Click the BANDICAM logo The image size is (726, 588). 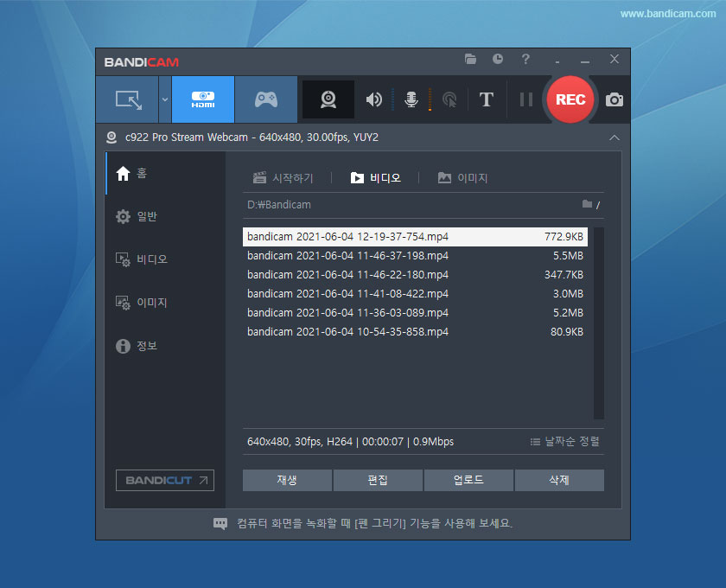click(141, 62)
